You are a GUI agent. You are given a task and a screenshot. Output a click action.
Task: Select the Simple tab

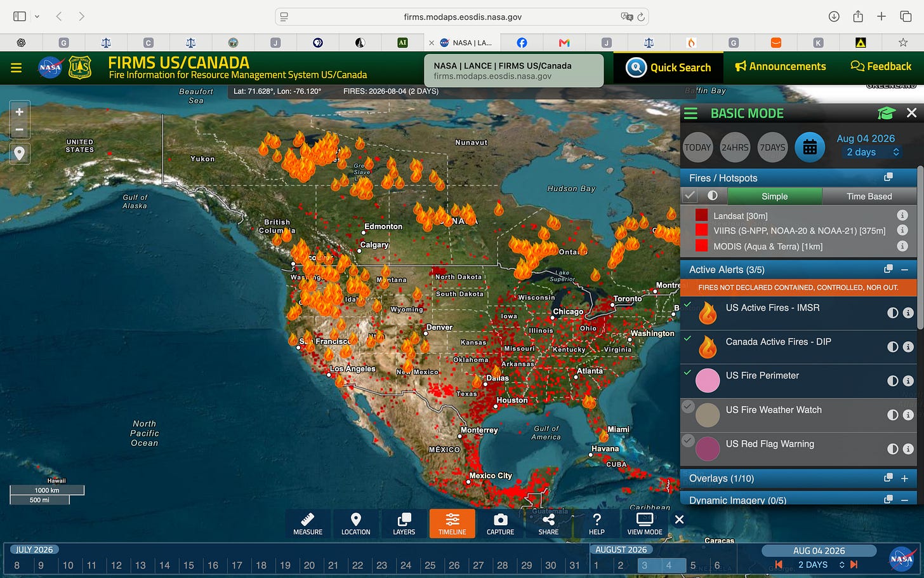[x=774, y=196]
